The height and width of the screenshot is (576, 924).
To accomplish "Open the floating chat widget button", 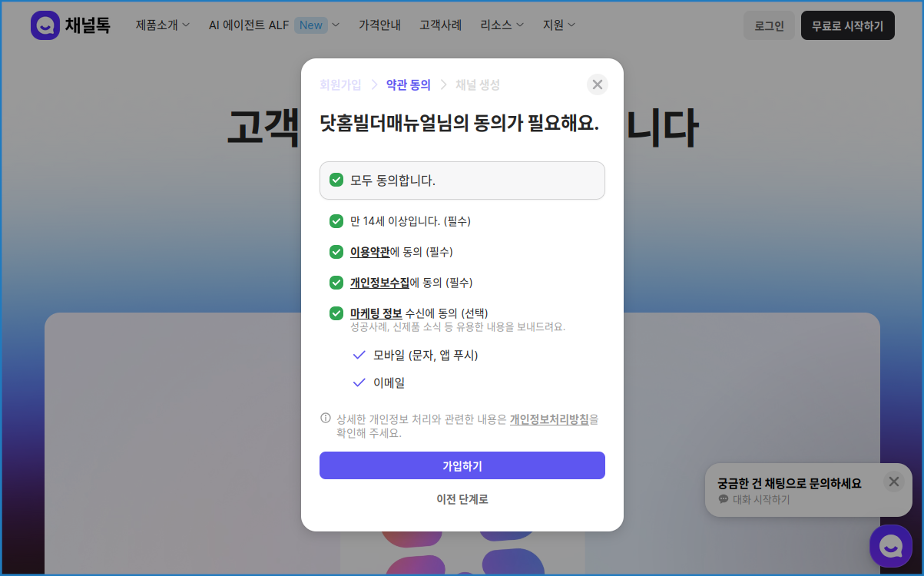I will click(890, 546).
